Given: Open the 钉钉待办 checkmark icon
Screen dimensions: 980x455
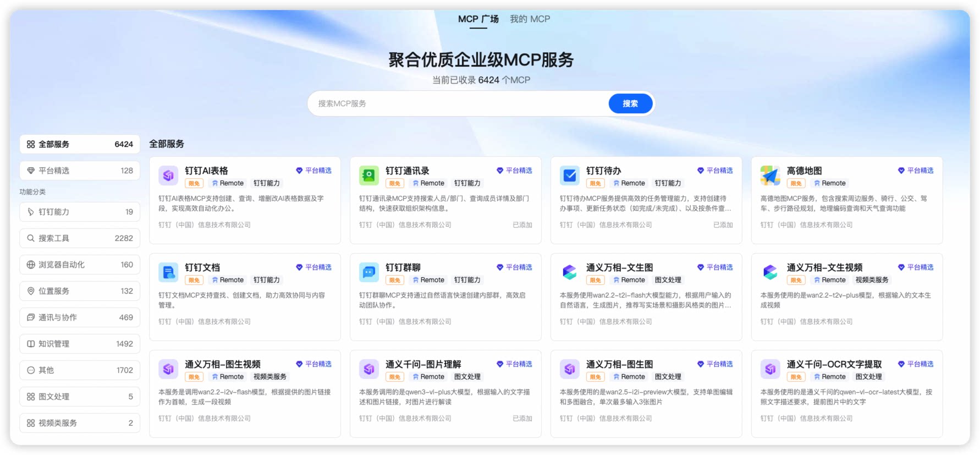Looking at the screenshot, I should pos(570,176).
